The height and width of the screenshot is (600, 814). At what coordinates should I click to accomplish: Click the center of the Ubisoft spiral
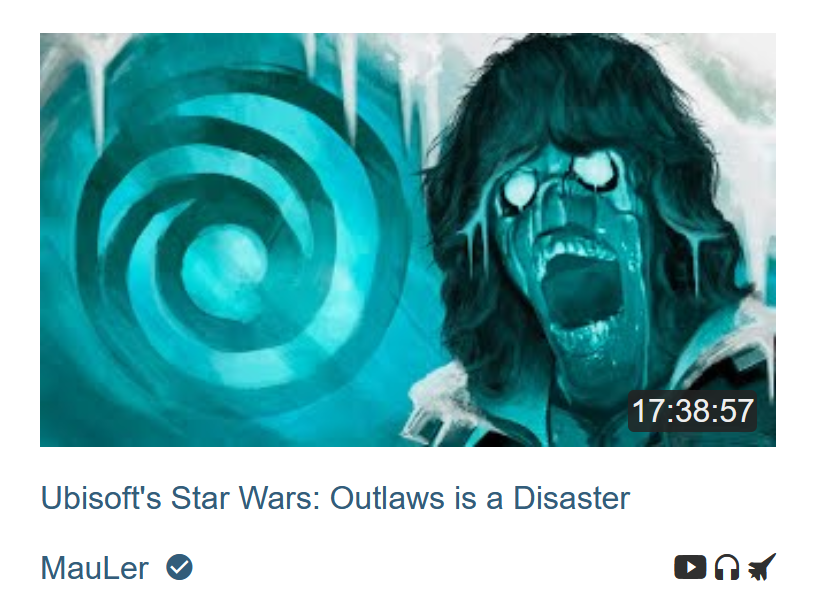coord(224,272)
